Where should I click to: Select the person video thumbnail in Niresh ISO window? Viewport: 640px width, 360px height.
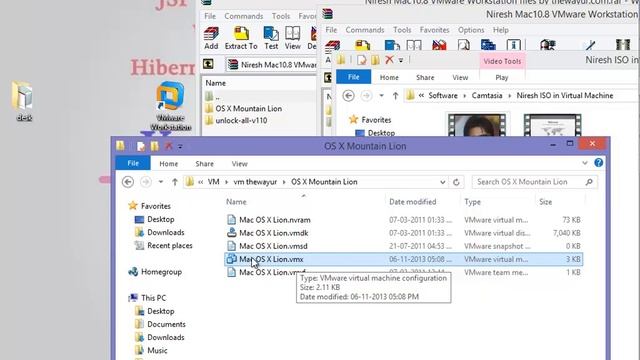tap(477, 124)
